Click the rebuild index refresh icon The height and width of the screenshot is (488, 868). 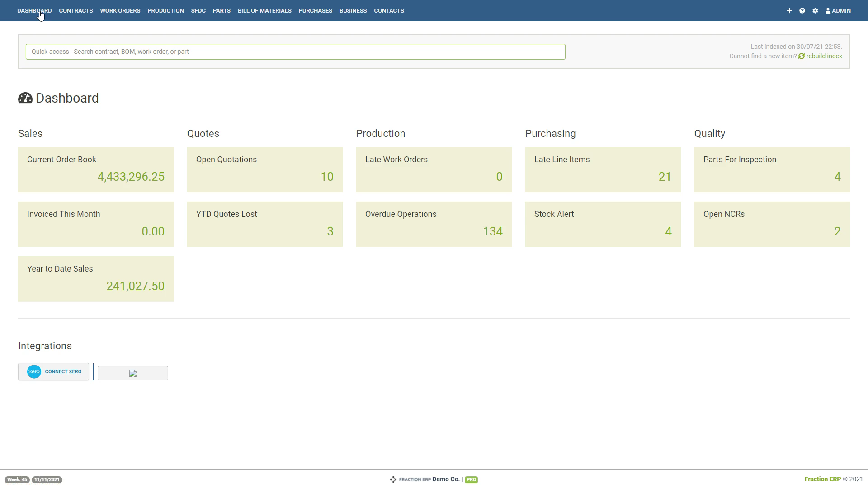tap(802, 56)
